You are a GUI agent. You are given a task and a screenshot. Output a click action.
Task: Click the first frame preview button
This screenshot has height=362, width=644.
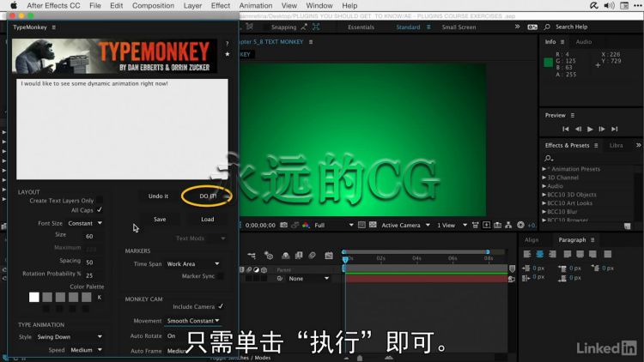[566, 129]
